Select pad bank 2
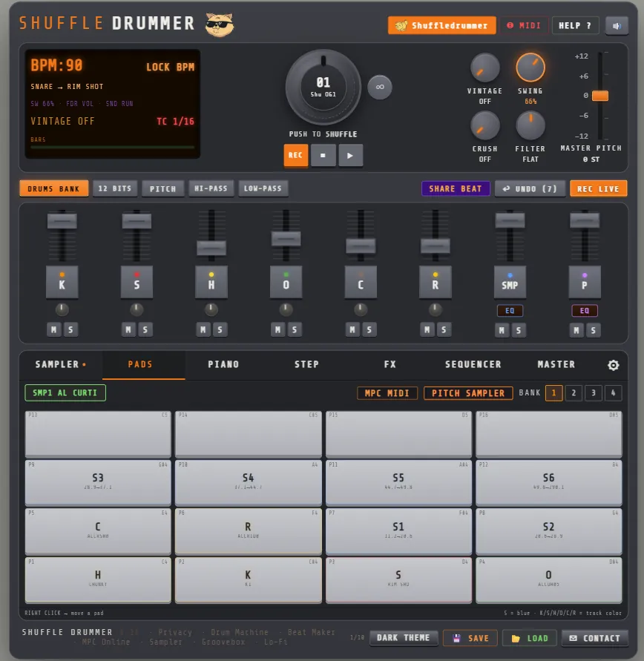This screenshot has width=644, height=661. tap(574, 393)
